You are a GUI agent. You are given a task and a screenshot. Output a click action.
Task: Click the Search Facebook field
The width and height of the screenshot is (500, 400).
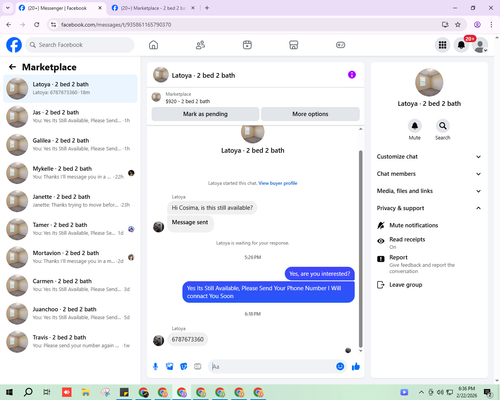pos(80,45)
